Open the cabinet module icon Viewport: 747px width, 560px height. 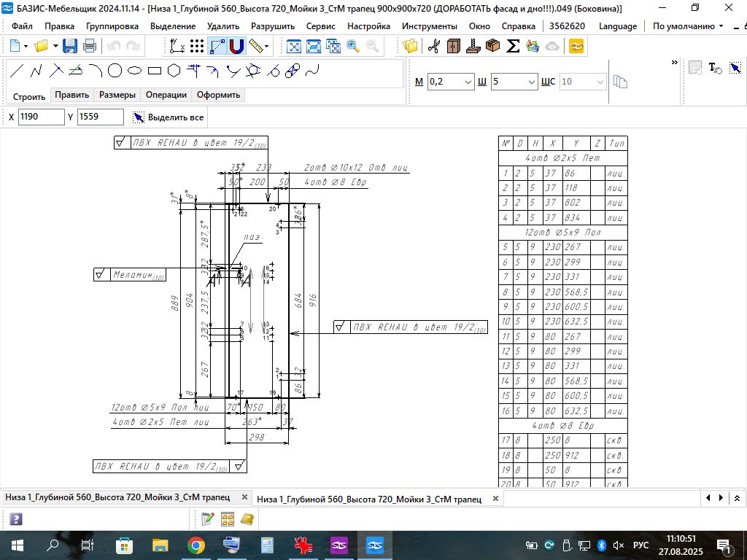pyautogui.click(x=454, y=46)
